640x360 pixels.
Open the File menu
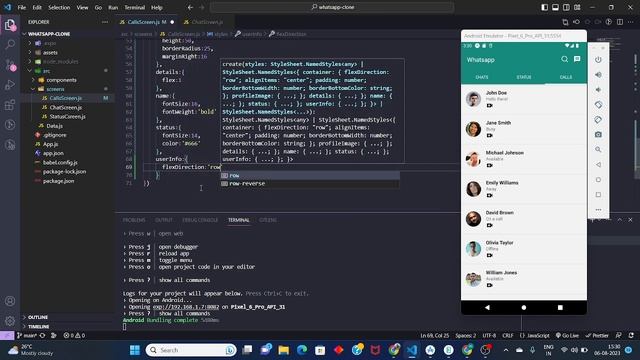[22, 7]
